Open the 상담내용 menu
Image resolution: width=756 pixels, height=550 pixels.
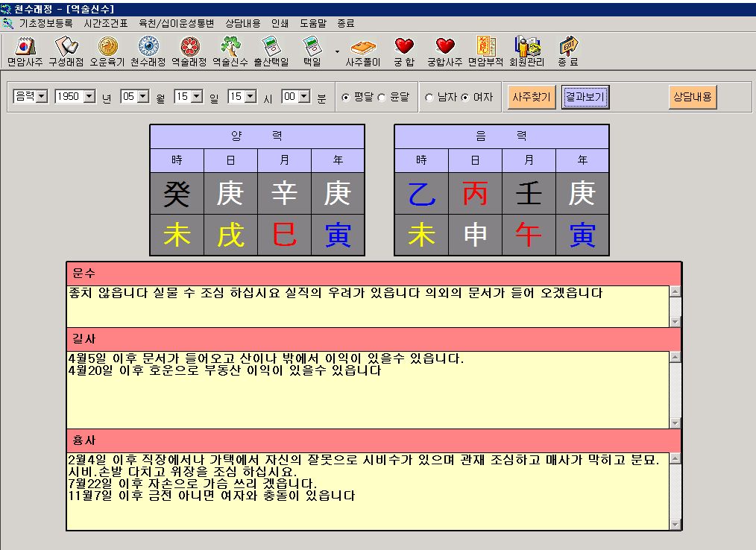pos(242,23)
